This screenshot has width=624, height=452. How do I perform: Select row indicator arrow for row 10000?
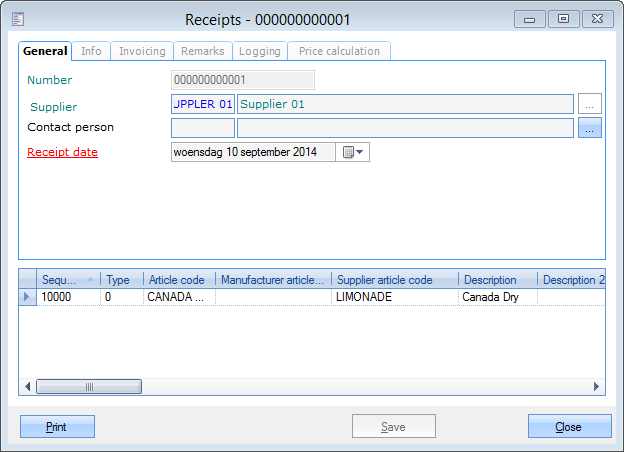coord(27,297)
